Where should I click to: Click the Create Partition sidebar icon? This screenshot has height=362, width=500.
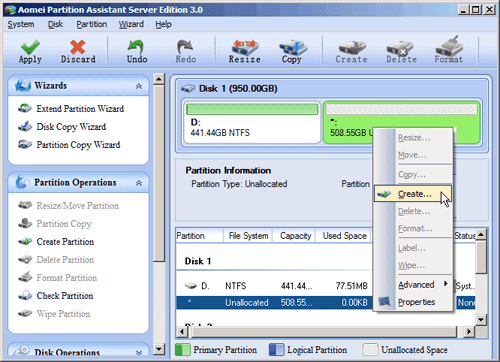point(25,241)
